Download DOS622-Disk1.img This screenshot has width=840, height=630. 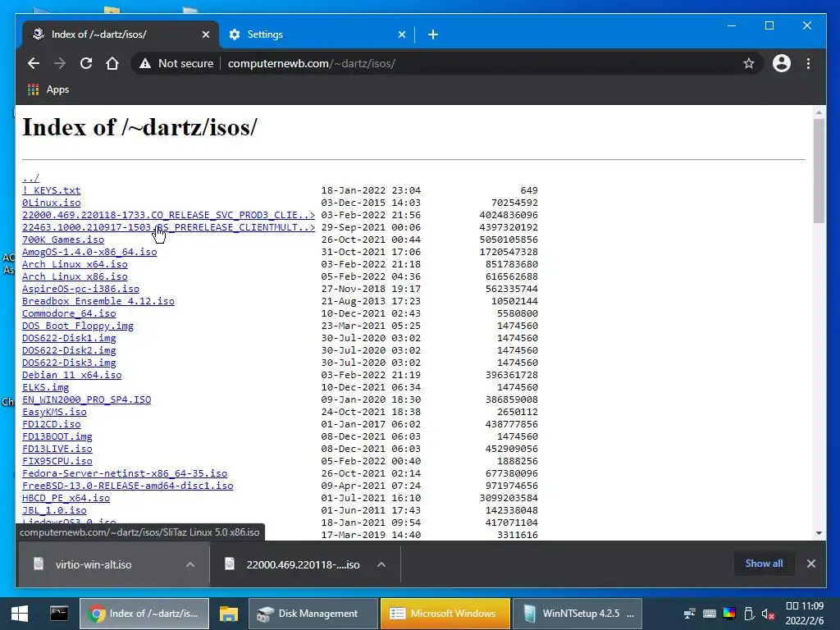69,338
